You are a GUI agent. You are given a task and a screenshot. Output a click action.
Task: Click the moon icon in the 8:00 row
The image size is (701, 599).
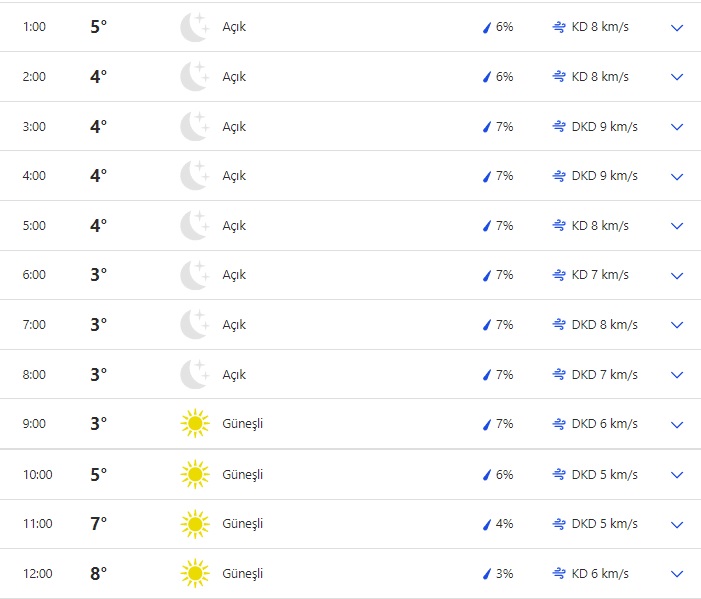click(194, 375)
